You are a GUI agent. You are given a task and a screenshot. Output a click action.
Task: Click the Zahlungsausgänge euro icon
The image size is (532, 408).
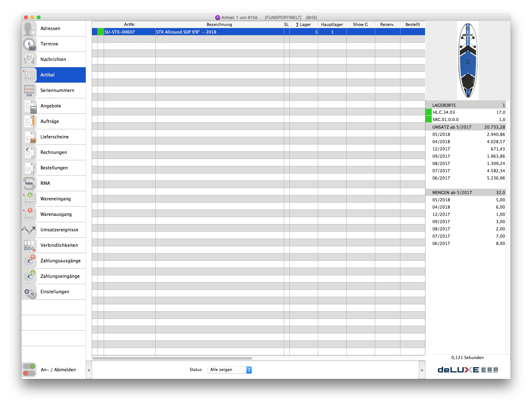coord(29,261)
